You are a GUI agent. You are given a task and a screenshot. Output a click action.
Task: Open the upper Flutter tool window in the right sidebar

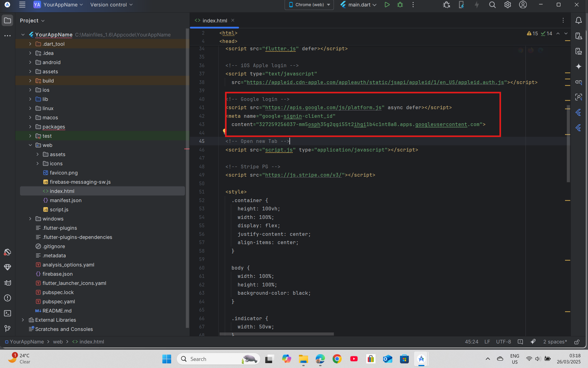pos(579,113)
